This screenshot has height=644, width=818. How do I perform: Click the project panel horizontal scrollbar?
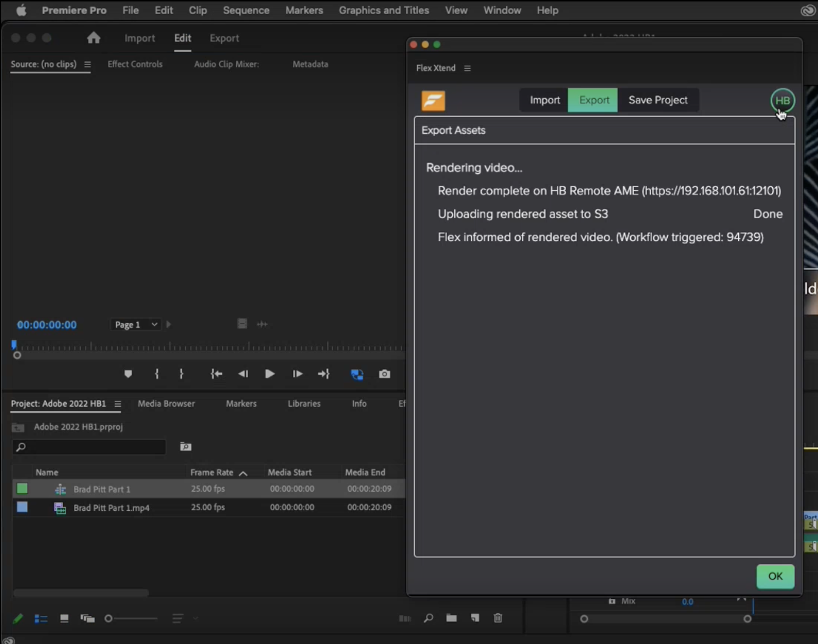[x=81, y=593]
